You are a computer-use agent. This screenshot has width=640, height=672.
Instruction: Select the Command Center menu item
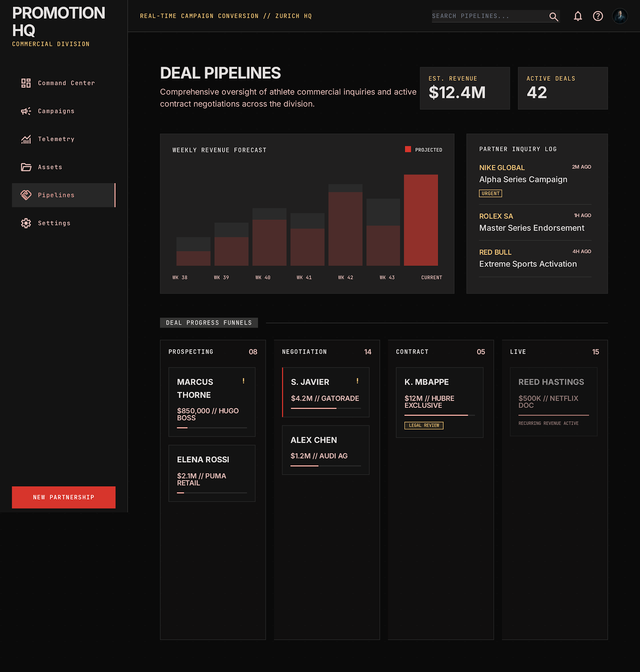[64, 83]
